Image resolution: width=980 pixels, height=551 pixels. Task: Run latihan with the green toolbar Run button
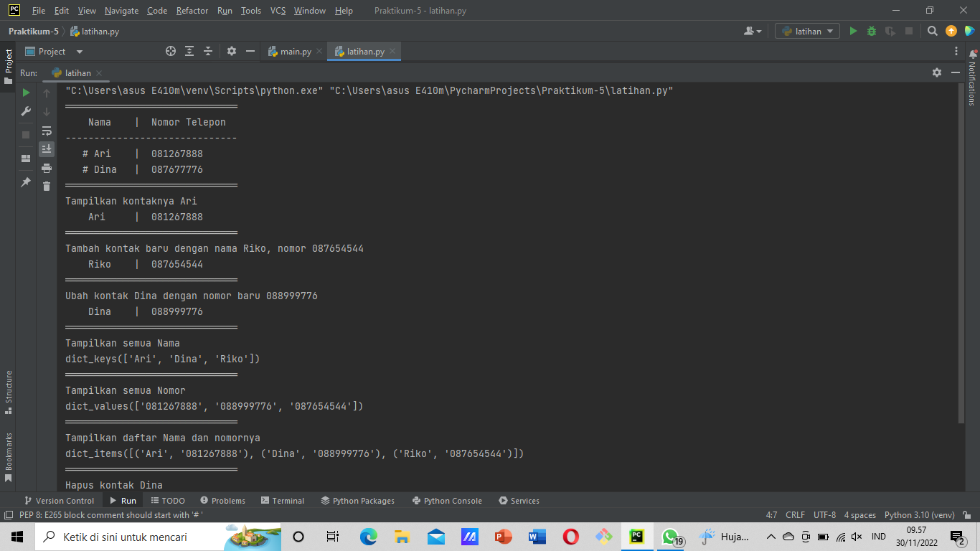pos(853,31)
